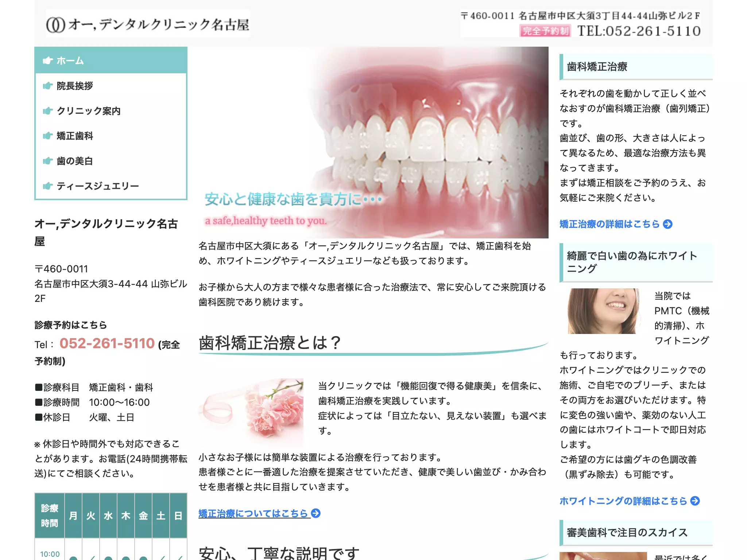Follow the ホワイトニングの詳細はこちら link
The height and width of the screenshot is (560, 747).
tap(630, 501)
